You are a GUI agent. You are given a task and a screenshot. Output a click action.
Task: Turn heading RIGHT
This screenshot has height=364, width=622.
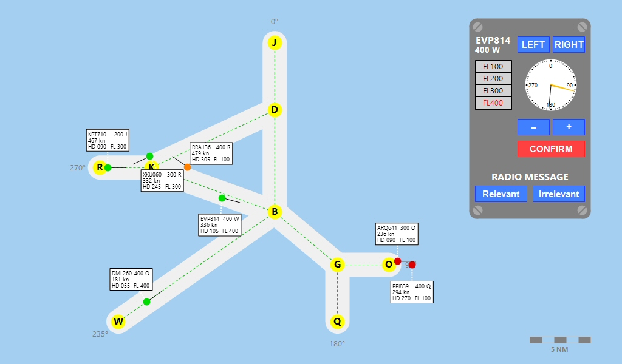pyautogui.click(x=569, y=45)
